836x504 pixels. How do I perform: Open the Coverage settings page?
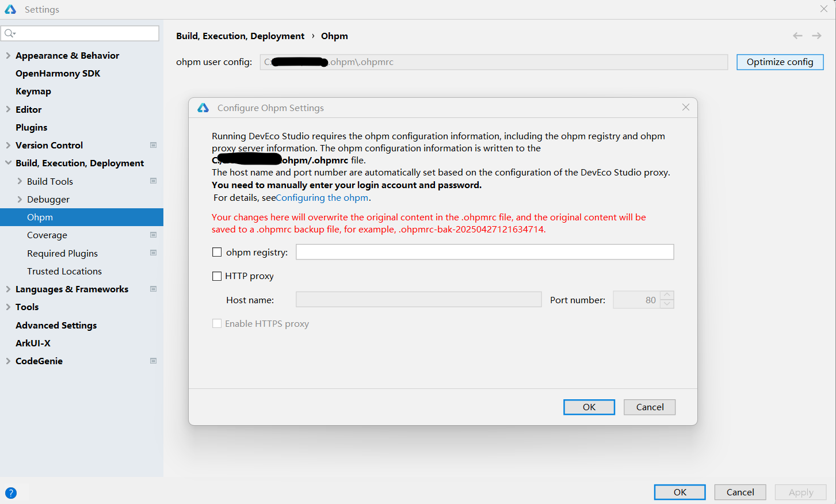pos(47,235)
